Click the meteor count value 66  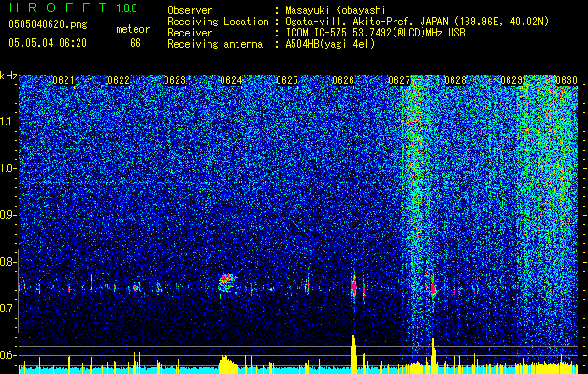[x=136, y=43]
